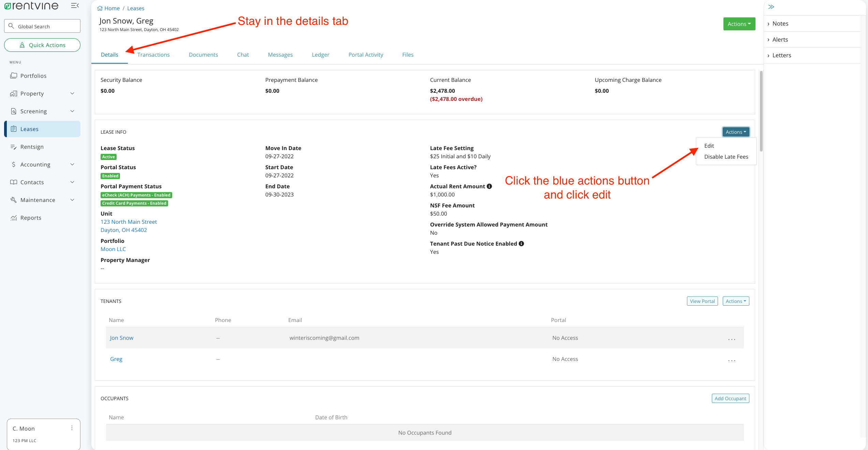Select Leases in the left sidebar
This screenshot has width=868, height=450.
click(x=29, y=129)
